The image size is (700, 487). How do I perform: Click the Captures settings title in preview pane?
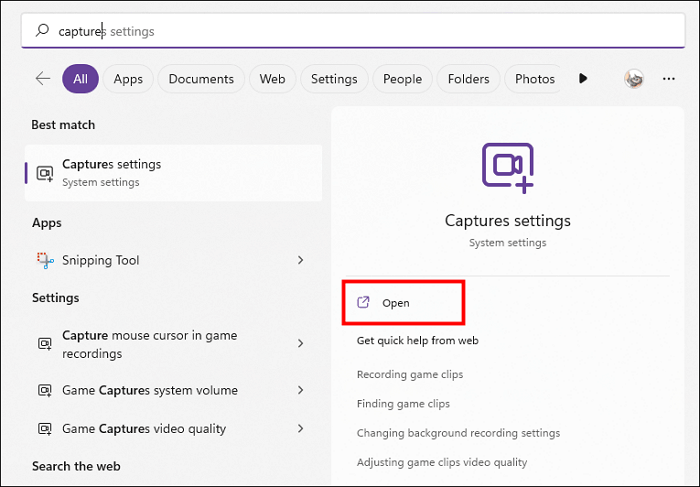(x=508, y=221)
